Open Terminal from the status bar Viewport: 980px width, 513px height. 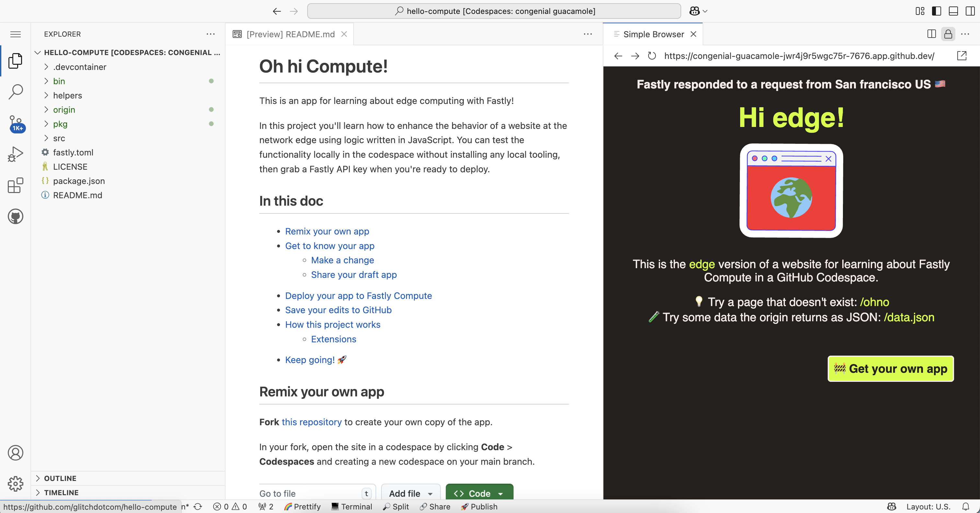352,507
